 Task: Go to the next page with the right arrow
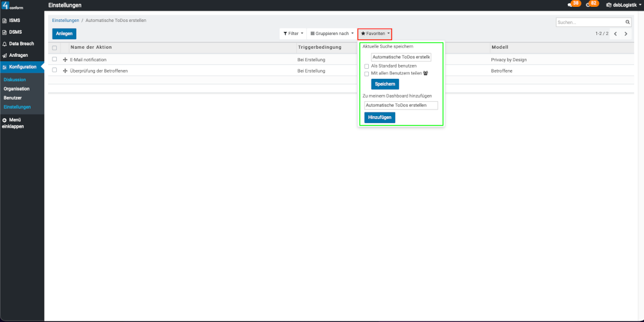pyautogui.click(x=626, y=34)
